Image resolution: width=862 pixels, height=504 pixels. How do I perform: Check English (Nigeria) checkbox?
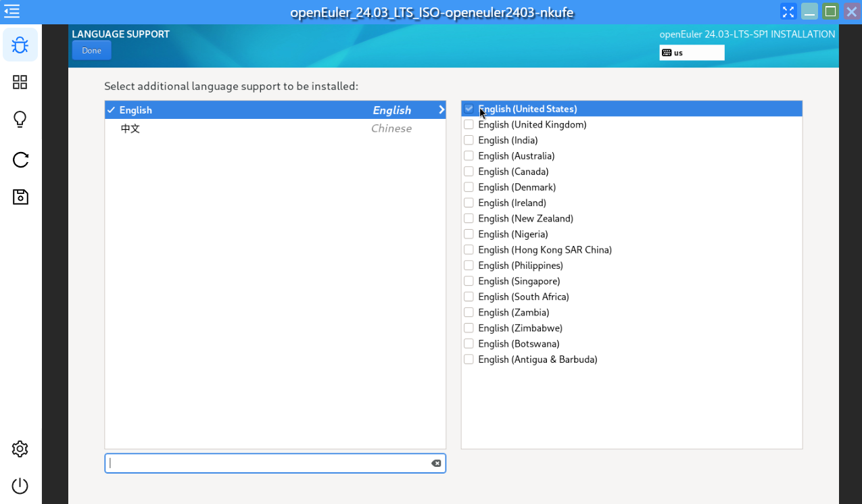point(469,234)
